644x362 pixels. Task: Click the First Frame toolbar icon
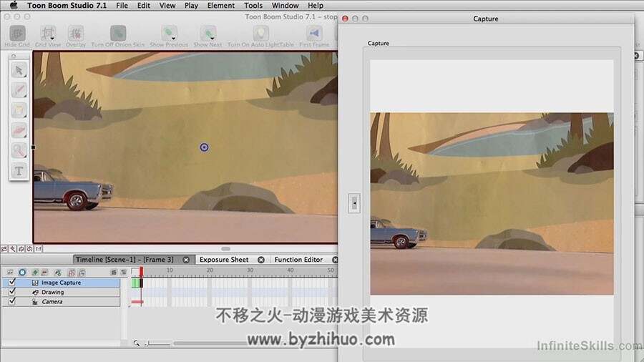[x=314, y=33]
